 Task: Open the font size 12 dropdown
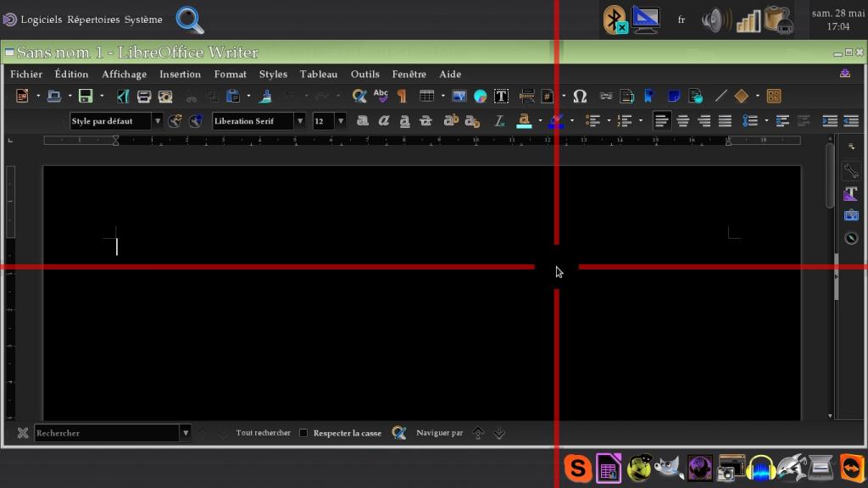point(341,121)
